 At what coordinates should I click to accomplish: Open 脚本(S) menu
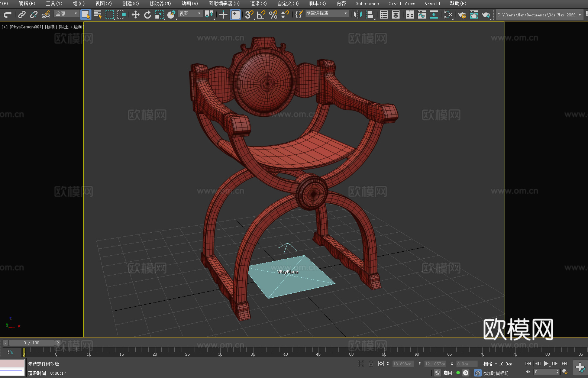(x=318, y=3)
